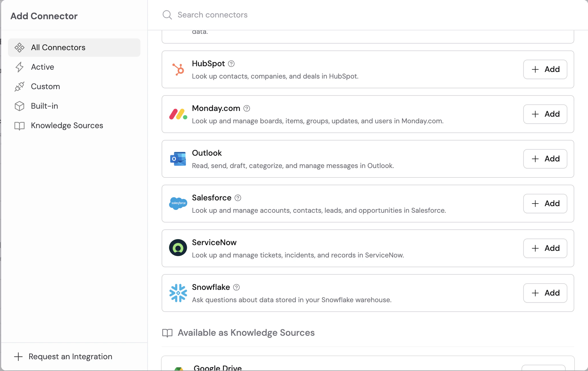Click the Salesforce description about accounts and leads

pyautogui.click(x=319, y=210)
